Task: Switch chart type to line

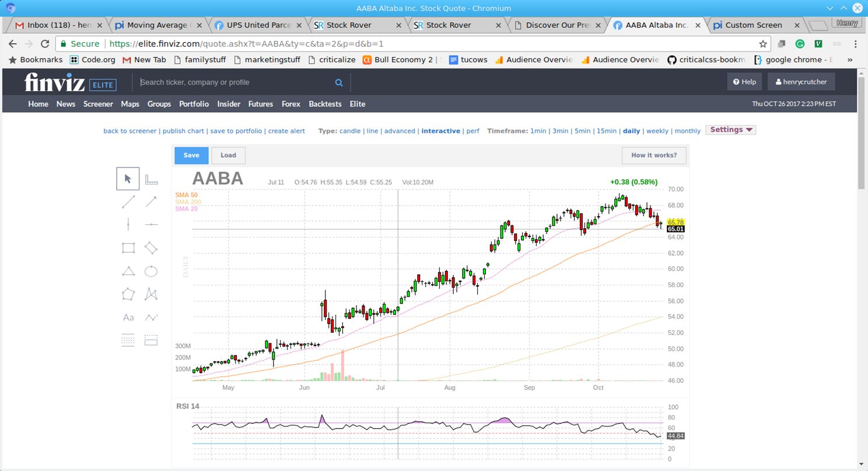Action: [x=372, y=131]
